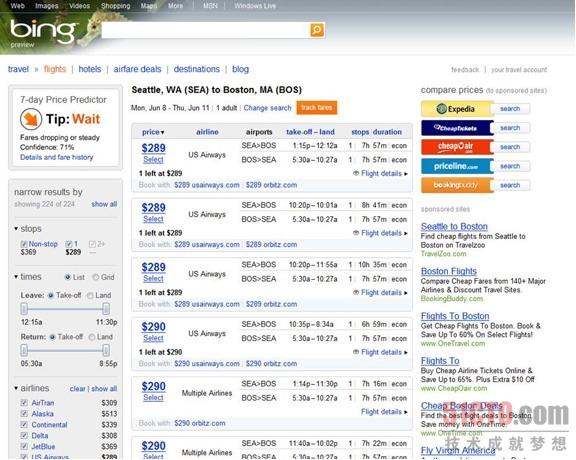
Task: Select Return Land radio button
Action: point(92,337)
